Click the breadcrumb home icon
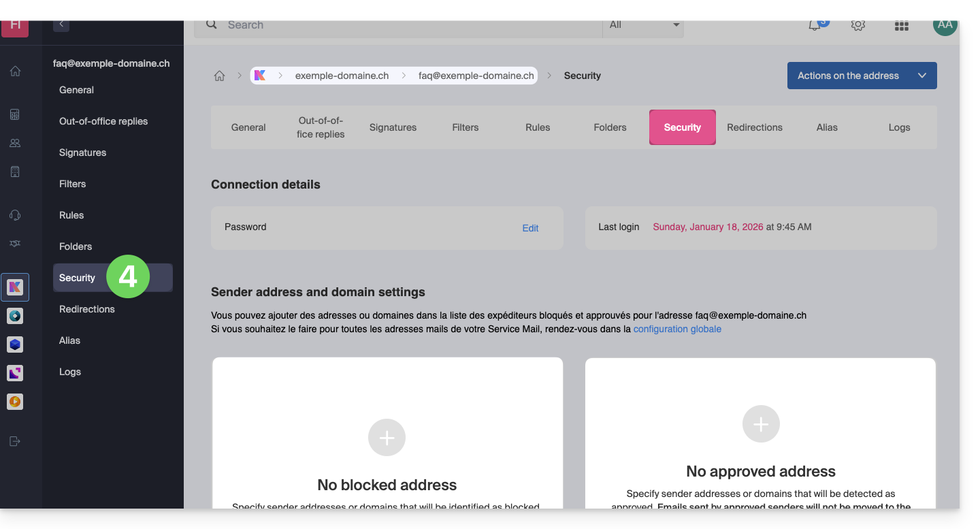980x529 pixels. (x=219, y=76)
